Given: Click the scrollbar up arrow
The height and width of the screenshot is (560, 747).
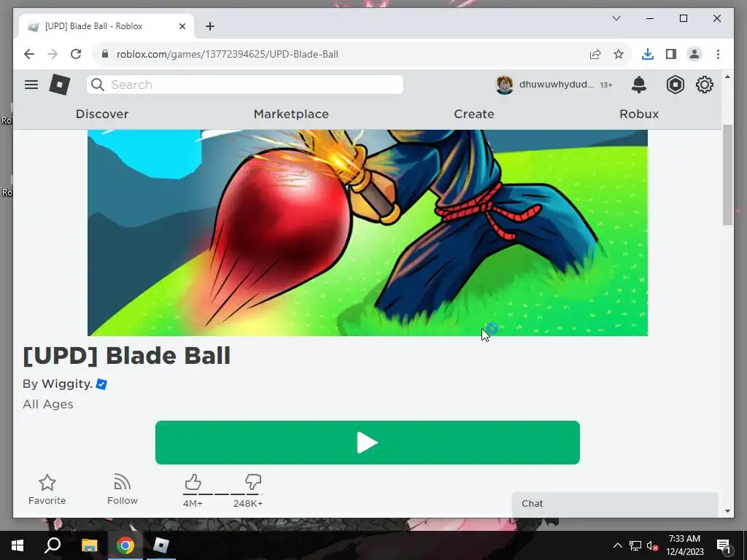Looking at the screenshot, I should tap(727, 77).
